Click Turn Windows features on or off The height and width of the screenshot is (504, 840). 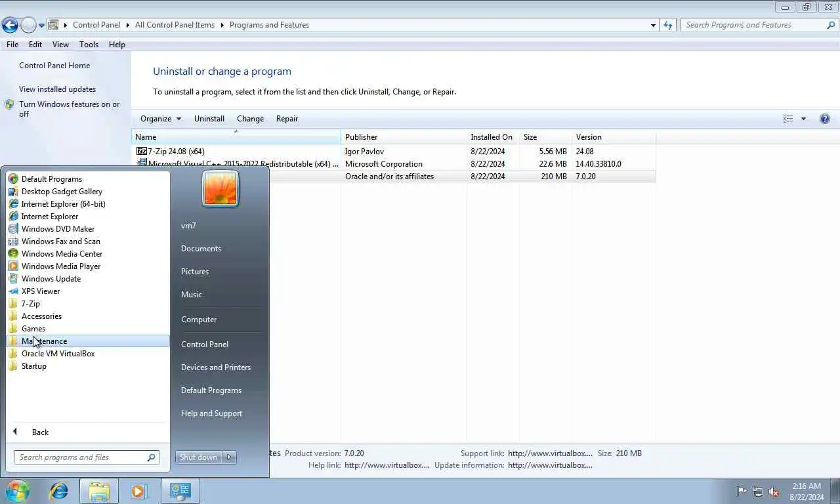click(69, 109)
